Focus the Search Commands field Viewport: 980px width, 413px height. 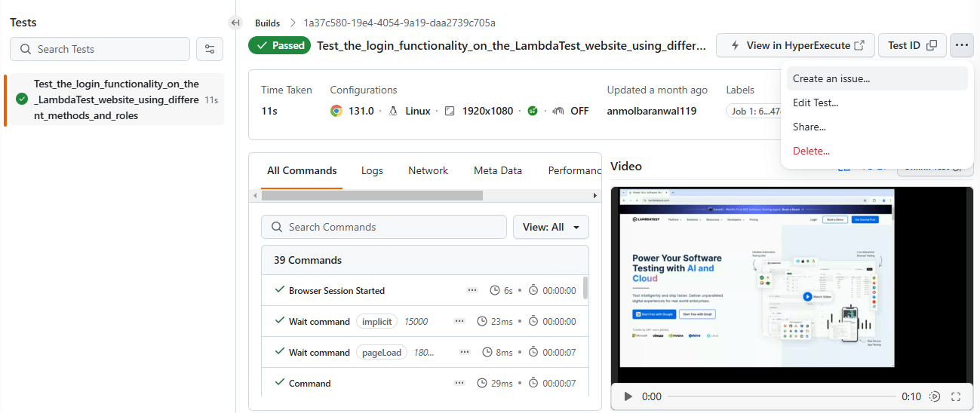[x=384, y=227]
